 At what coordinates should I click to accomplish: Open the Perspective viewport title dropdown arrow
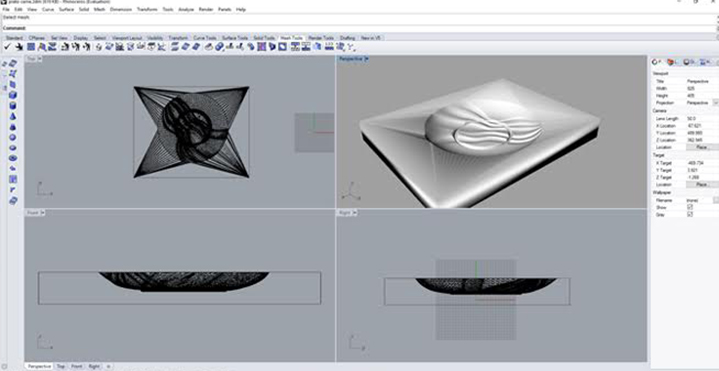pyautogui.click(x=367, y=59)
